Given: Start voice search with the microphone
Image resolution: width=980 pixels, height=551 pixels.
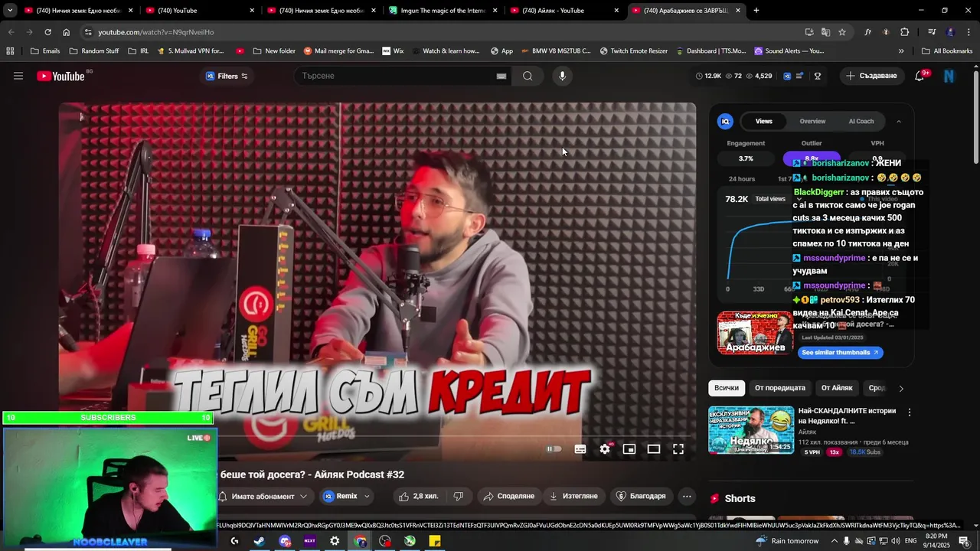Looking at the screenshot, I should coord(562,76).
